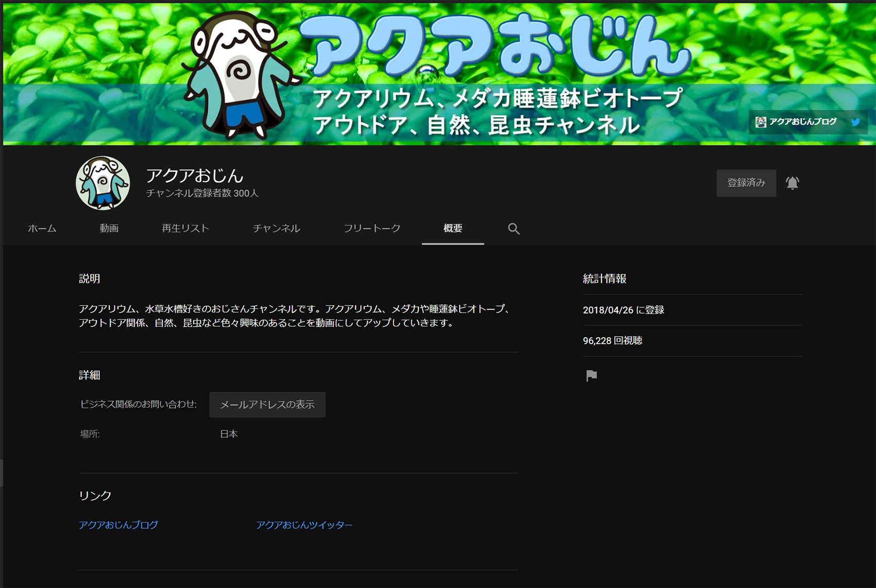
Task: Click the subscriber count チャンネル登録者数 300人
Action: 202,194
